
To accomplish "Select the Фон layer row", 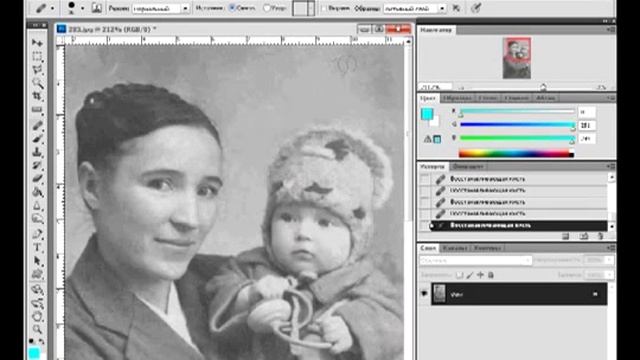I will point(519,293).
